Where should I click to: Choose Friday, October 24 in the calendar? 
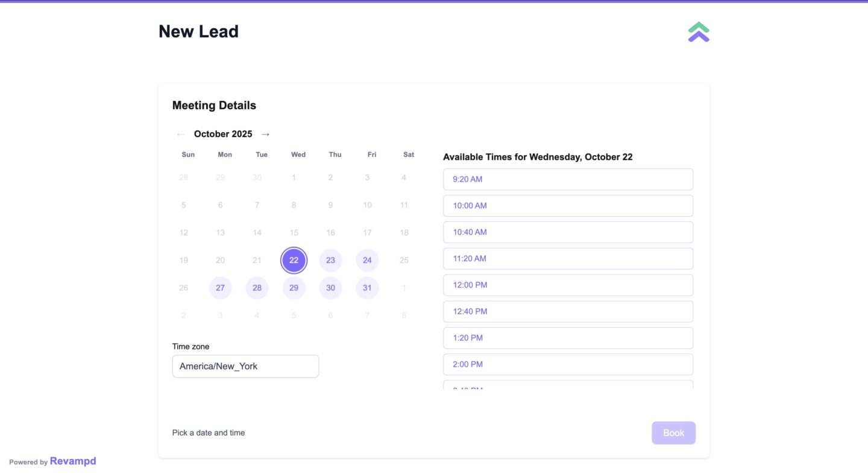367,261
